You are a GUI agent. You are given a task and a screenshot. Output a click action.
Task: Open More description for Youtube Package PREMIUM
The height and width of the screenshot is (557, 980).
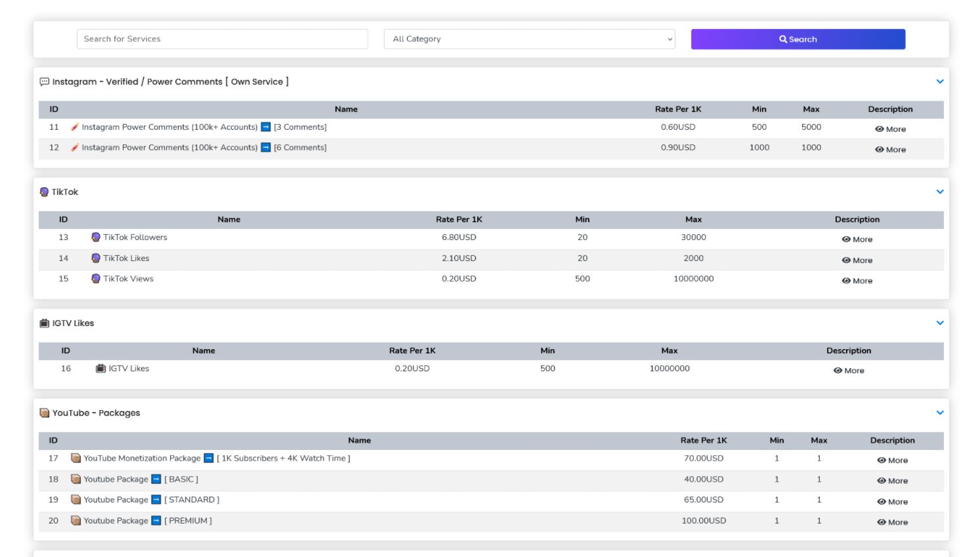tap(893, 522)
